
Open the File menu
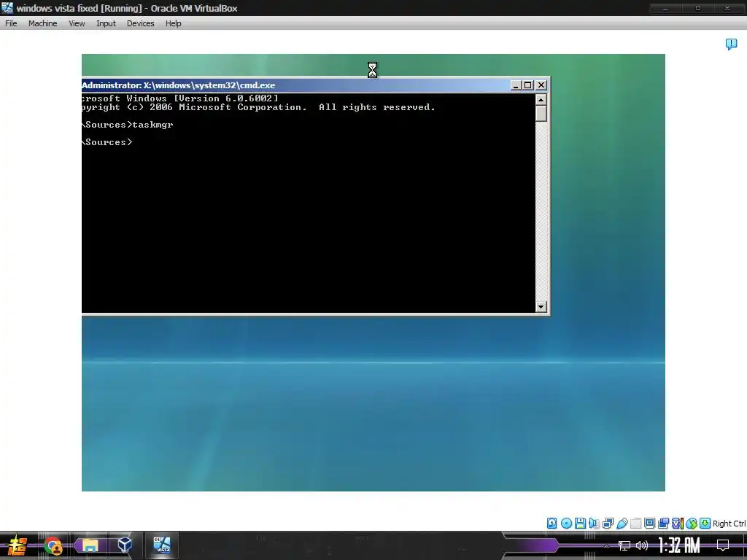click(x=11, y=23)
